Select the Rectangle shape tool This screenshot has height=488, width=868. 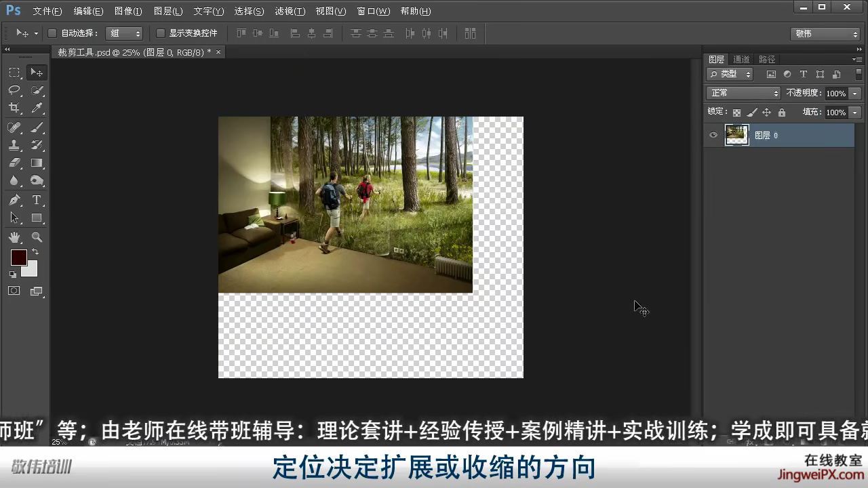click(x=37, y=218)
